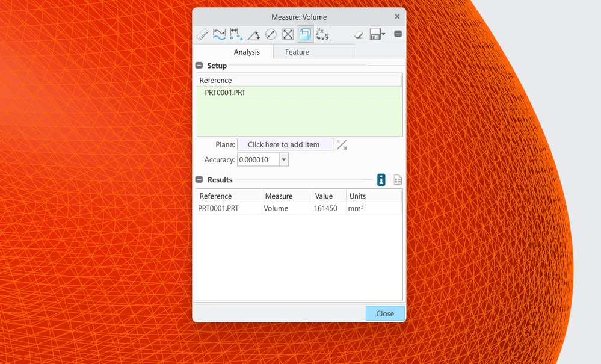Select the Area measure tool
This screenshot has width=601, height=364.
[x=288, y=34]
